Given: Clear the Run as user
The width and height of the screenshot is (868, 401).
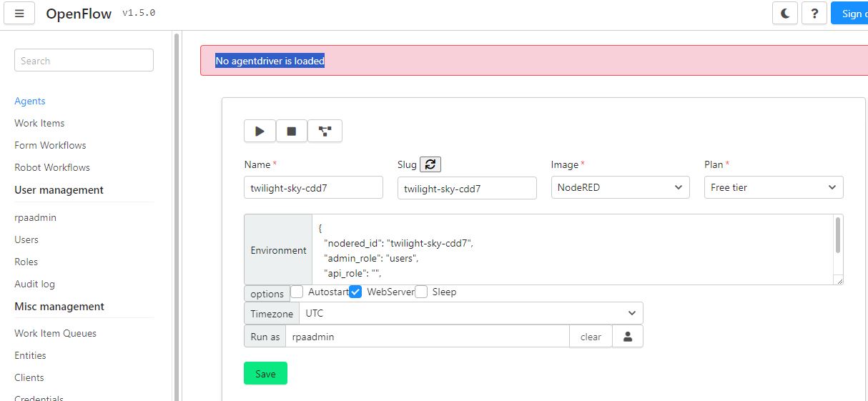Looking at the screenshot, I should click(591, 337).
